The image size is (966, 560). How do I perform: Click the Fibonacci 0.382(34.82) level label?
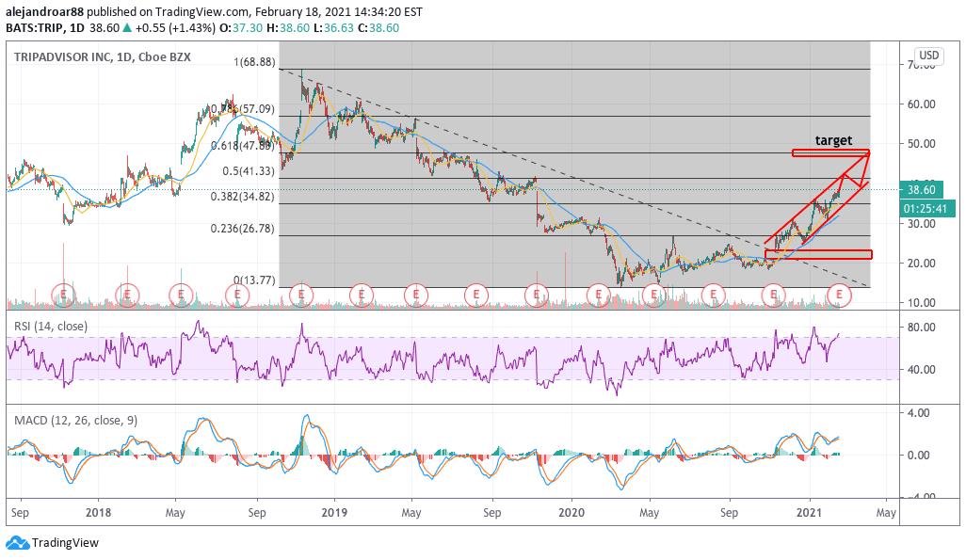click(x=243, y=197)
